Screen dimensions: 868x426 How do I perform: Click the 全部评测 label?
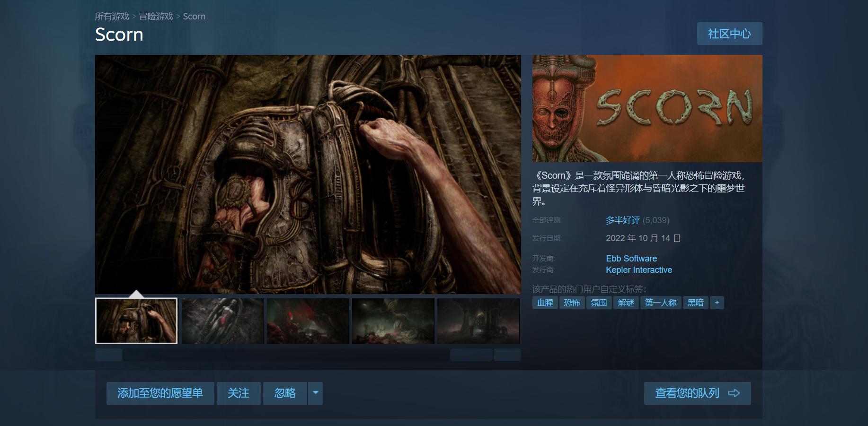pyautogui.click(x=547, y=220)
